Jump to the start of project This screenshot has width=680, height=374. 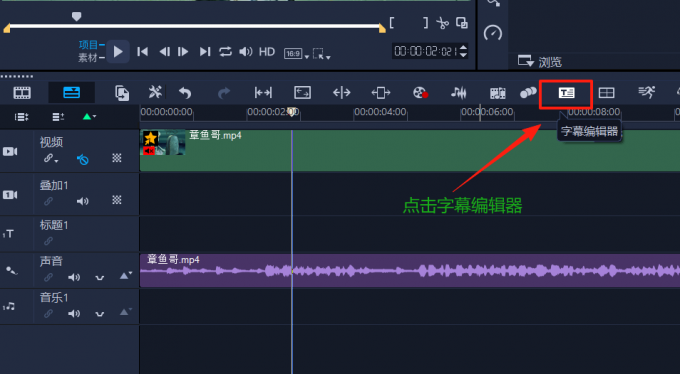click(142, 52)
